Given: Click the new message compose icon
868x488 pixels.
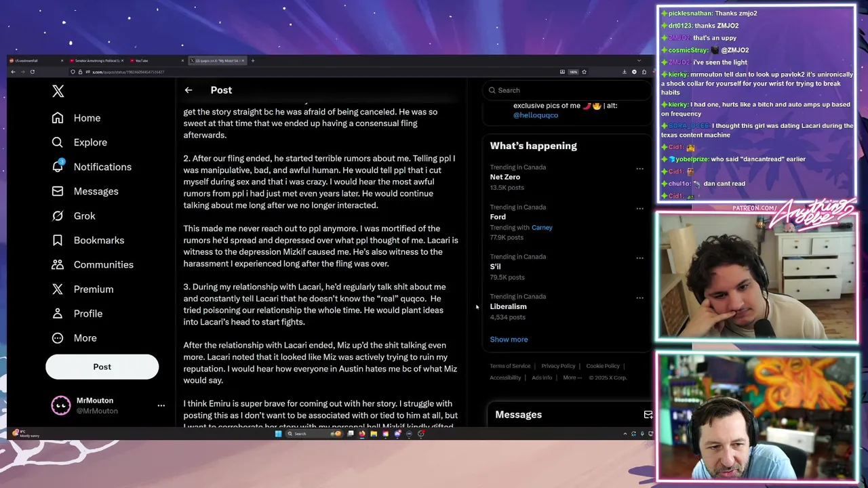Looking at the screenshot, I should (x=648, y=415).
